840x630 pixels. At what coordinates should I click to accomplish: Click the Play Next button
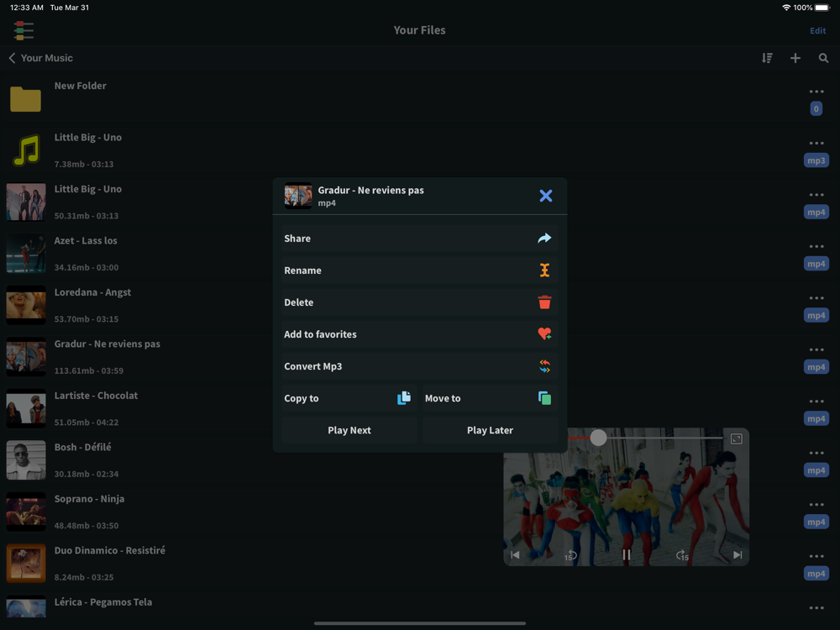tap(349, 430)
